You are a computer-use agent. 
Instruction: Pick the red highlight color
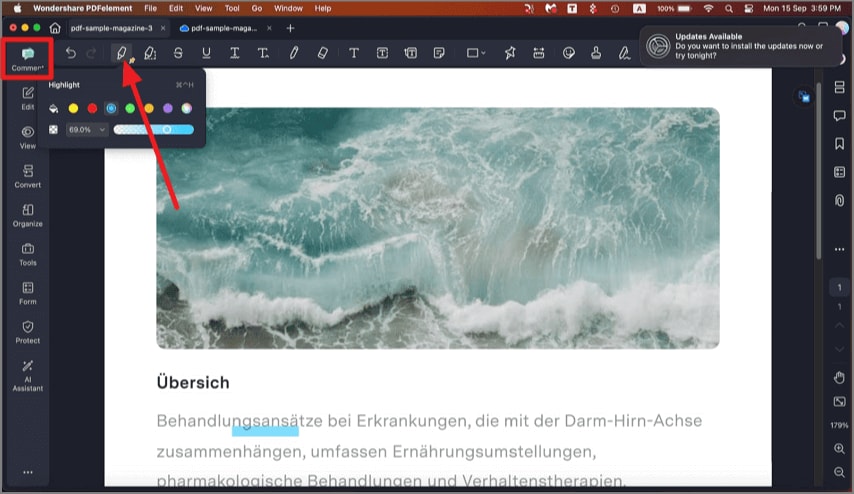click(92, 108)
